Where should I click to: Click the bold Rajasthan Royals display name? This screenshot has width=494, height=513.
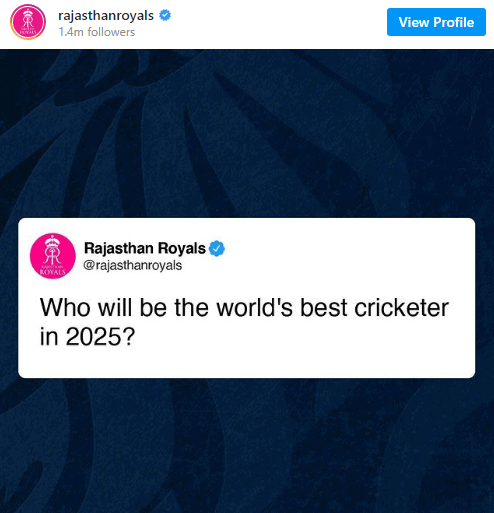pyautogui.click(x=145, y=248)
